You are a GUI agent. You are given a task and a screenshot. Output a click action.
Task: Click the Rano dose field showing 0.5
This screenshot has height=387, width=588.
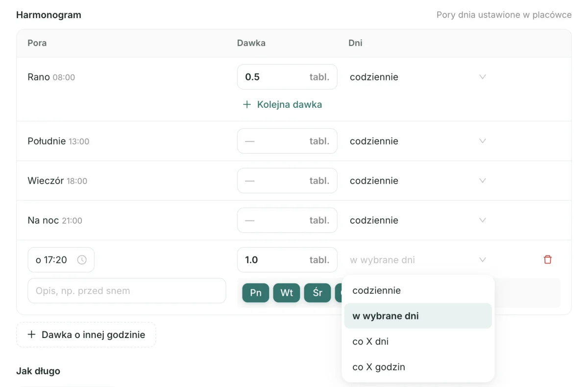[287, 77]
